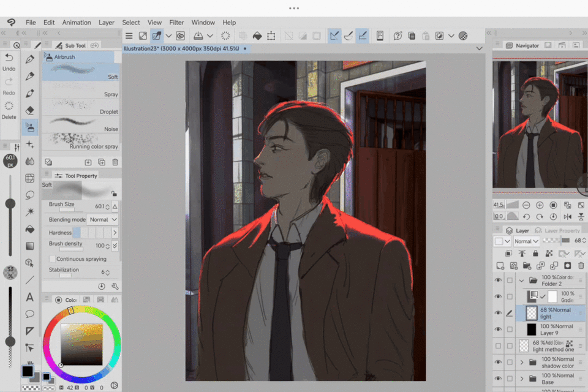Switch to the Layer Property tab
This screenshot has height=392, width=588.
tap(558, 231)
